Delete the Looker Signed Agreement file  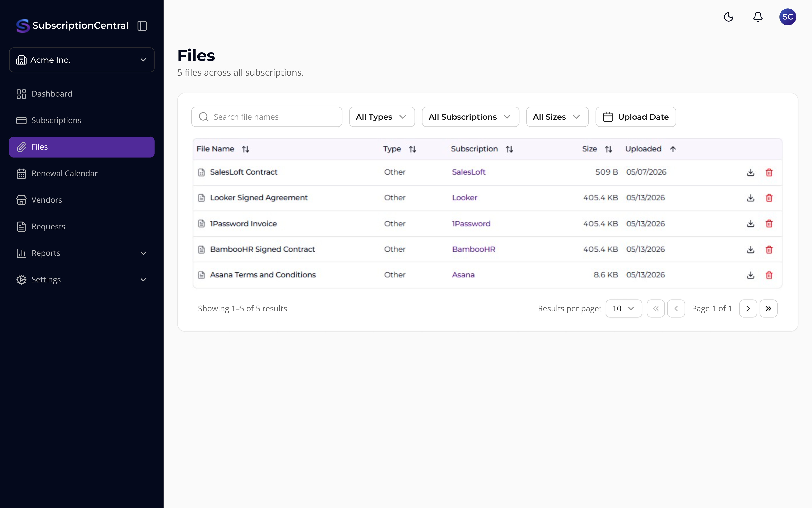769,198
